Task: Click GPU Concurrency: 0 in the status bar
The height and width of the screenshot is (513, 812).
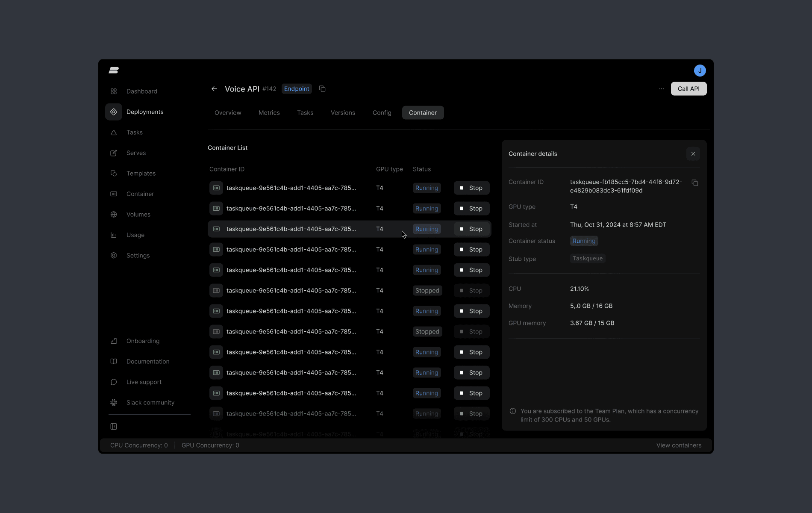Action: click(x=210, y=445)
